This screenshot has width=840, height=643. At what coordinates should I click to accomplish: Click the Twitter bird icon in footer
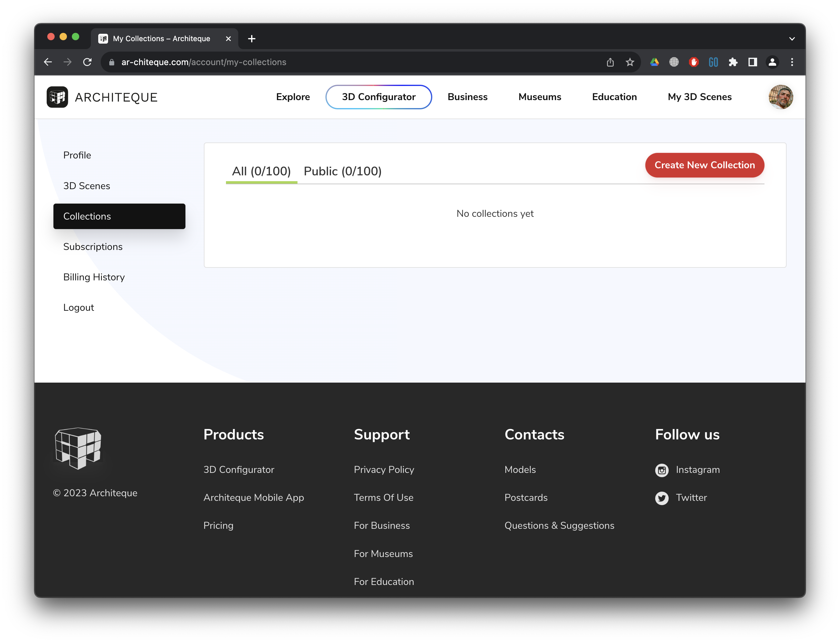(662, 498)
